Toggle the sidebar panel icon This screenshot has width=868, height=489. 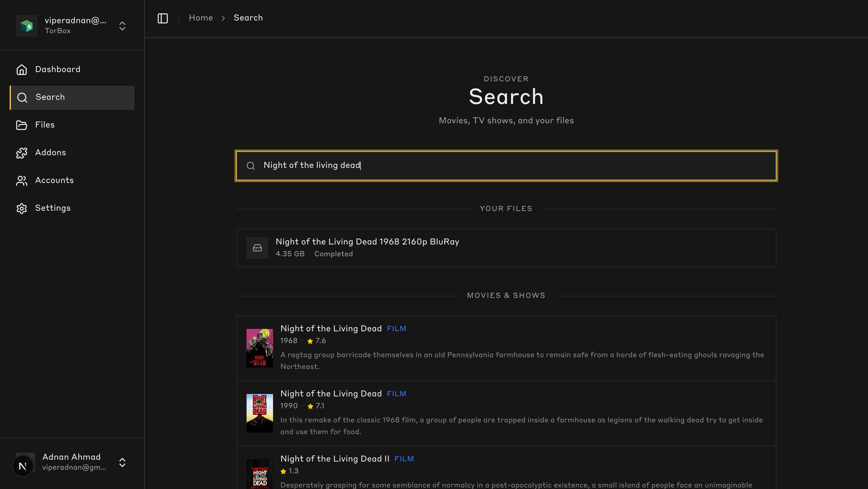[x=162, y=18]
